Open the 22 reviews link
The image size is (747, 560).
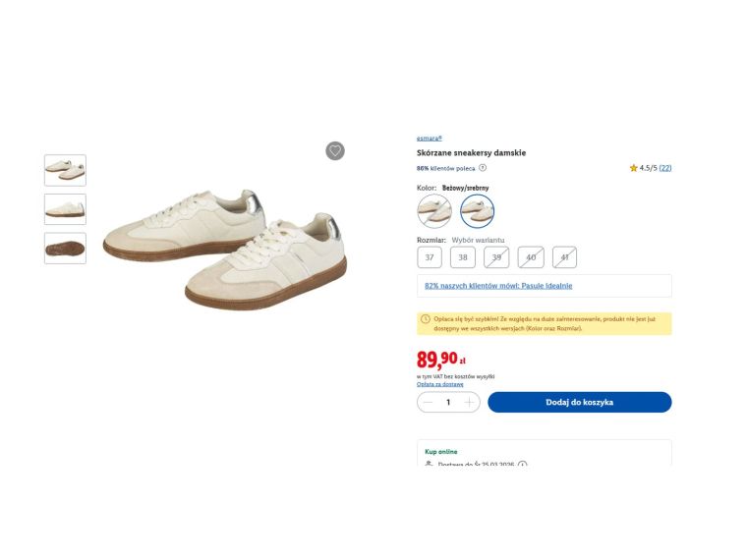click(x=665, y=168)
